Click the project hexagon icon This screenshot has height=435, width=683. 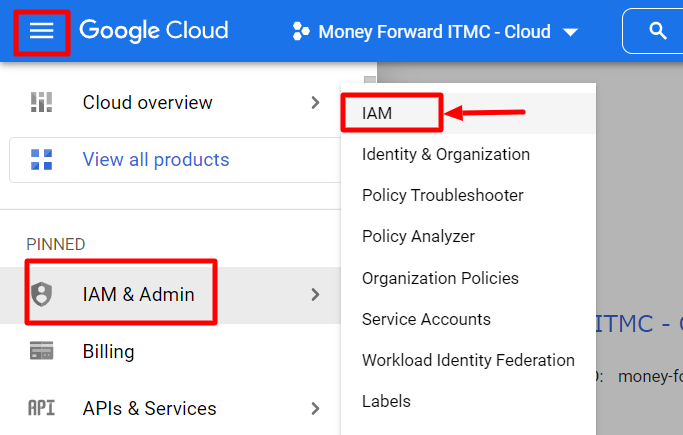point(301,31)
